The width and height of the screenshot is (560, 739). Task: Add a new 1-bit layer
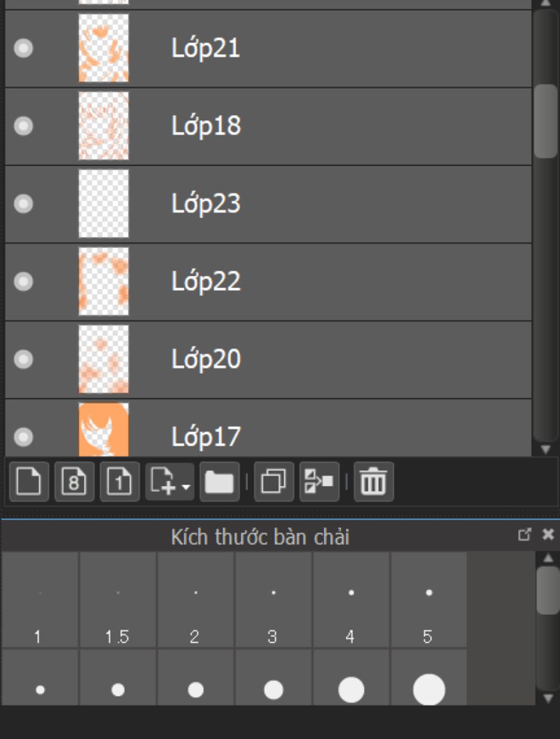coord(119,482)
